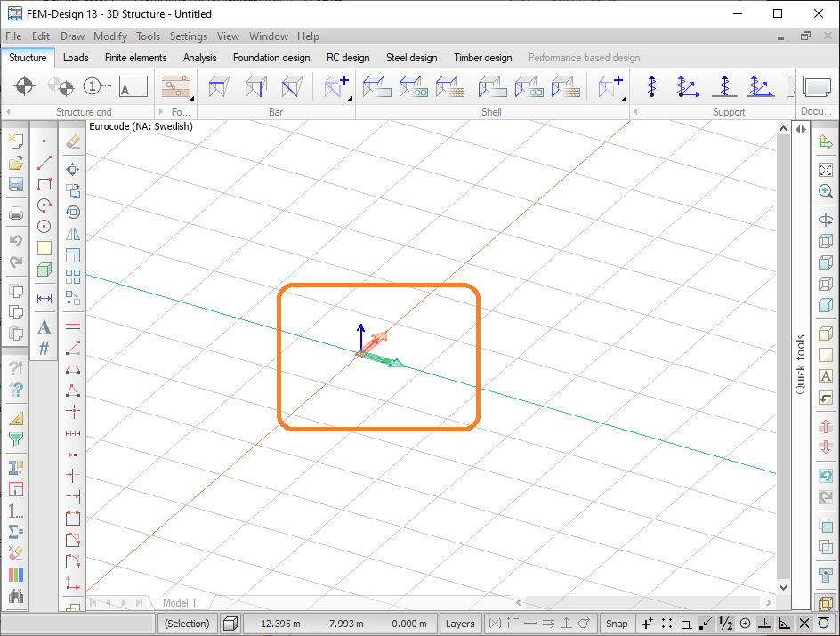Viewport: 840px width, 636px height.
Task: Select the Point support tool
Action: tap(651, 86)
